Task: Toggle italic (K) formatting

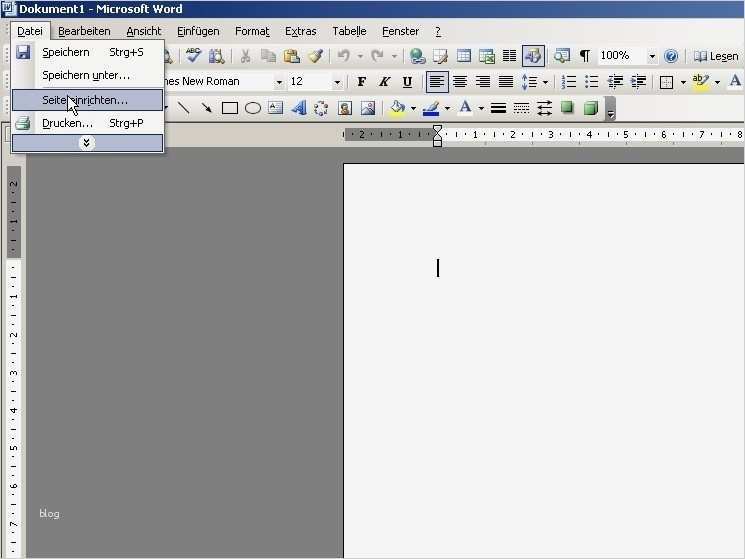Action: (384, 82)
